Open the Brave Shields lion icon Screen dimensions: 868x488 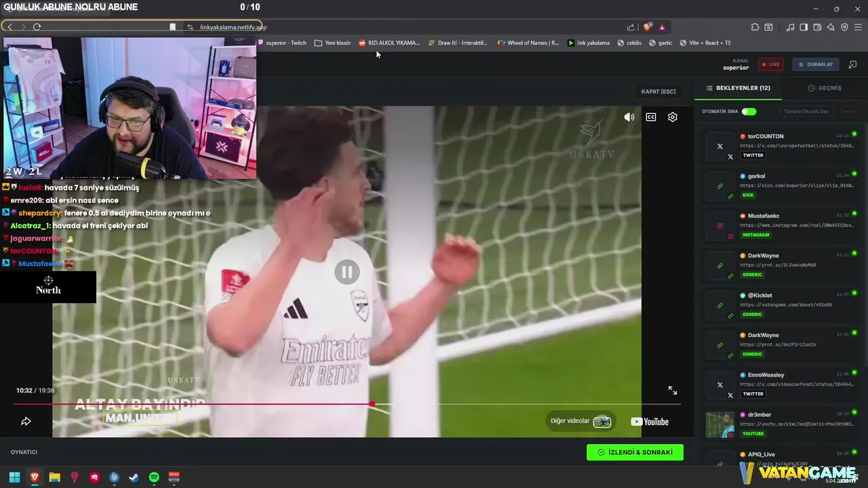(x=648, y=27)
